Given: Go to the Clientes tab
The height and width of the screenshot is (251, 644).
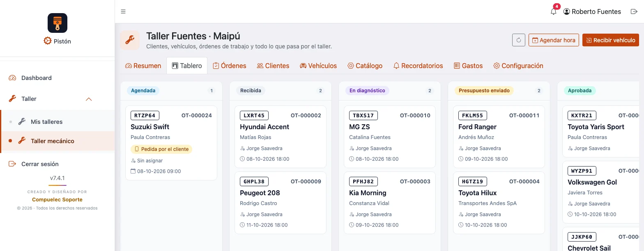Looking at the screenshot, I should [273, 66].
